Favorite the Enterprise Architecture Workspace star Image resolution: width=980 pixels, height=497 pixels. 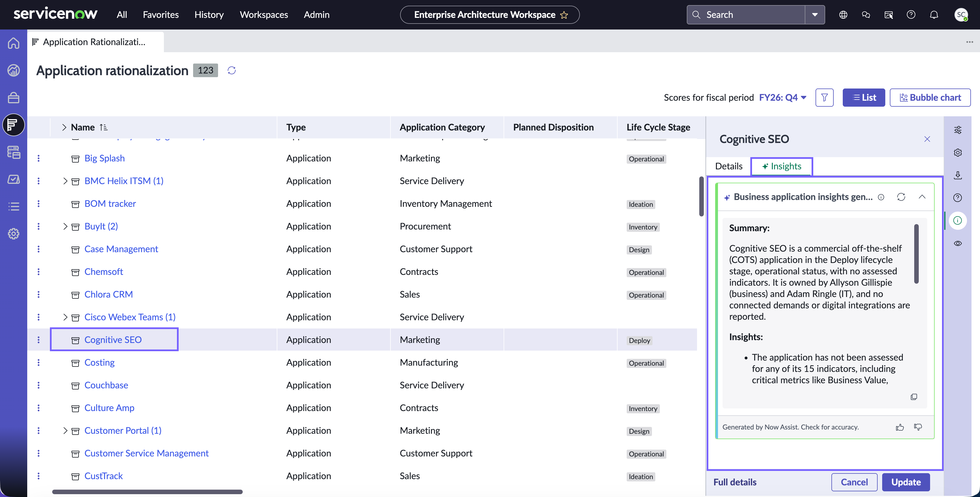point(564,15)
